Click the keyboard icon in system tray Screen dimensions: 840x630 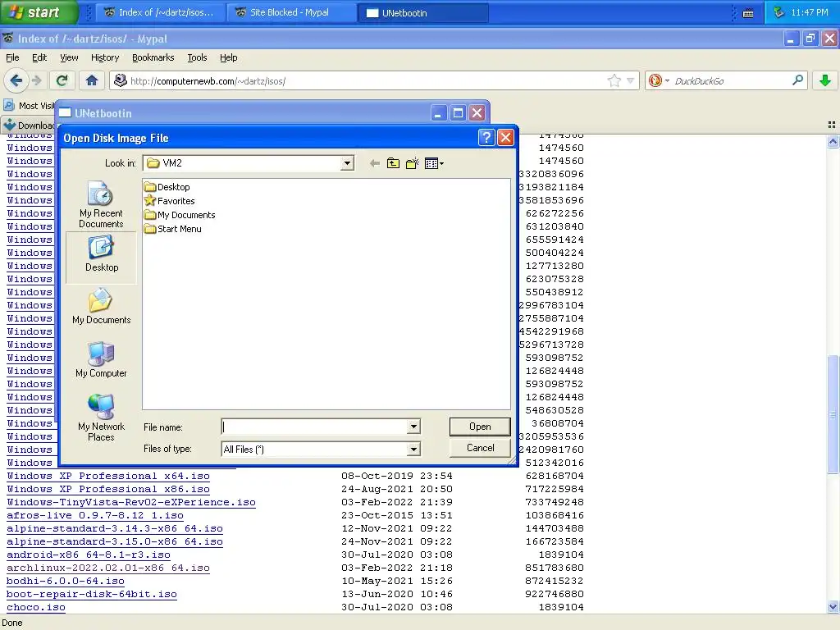point(748,13)
